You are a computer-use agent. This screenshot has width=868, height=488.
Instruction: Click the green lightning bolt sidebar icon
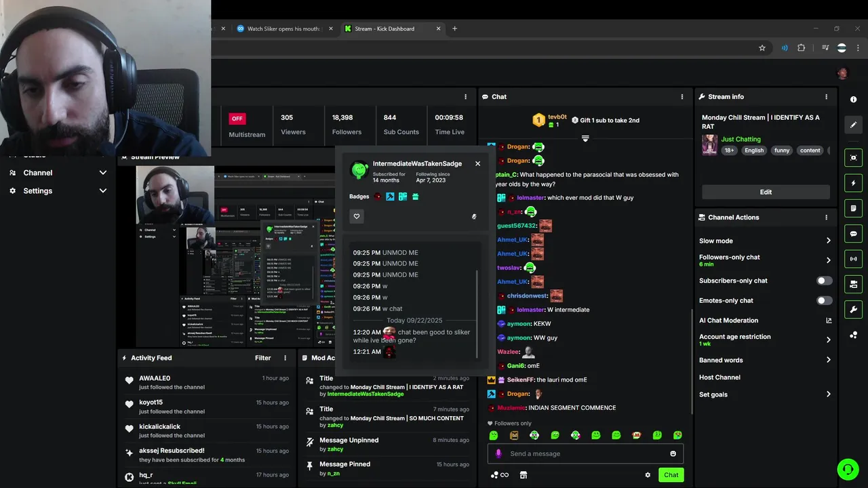point(853,183)
